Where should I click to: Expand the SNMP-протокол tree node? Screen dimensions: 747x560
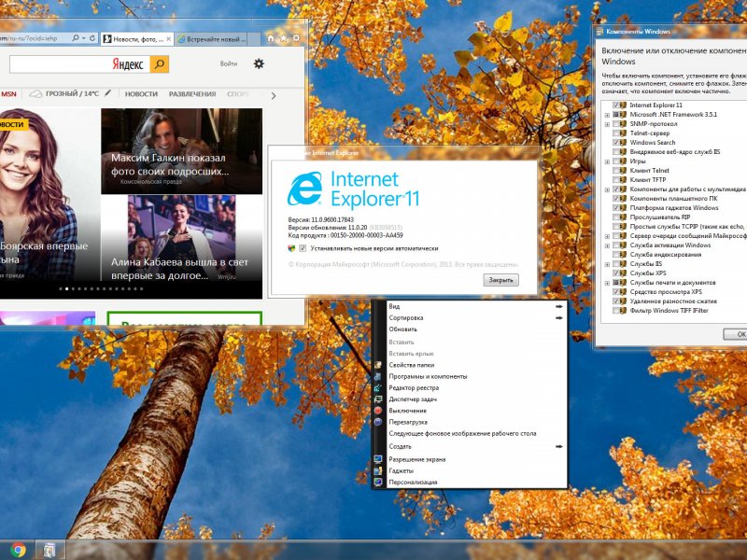607,124
